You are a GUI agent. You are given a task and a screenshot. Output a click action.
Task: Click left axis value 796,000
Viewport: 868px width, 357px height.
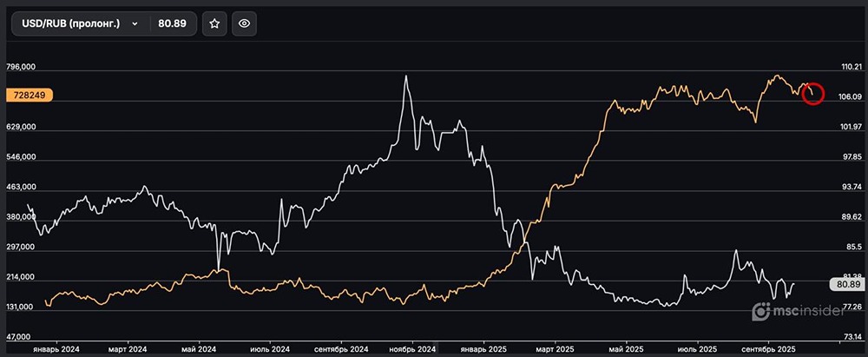(22, 67)
